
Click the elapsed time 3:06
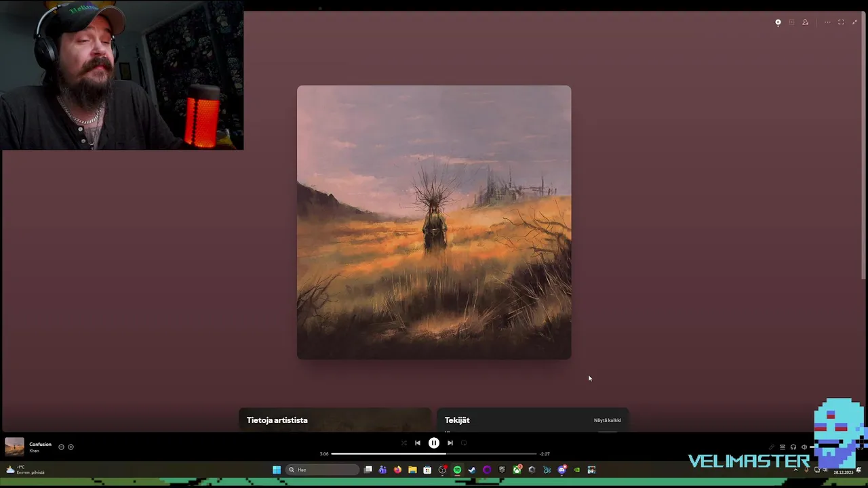(x=324, y=453)
